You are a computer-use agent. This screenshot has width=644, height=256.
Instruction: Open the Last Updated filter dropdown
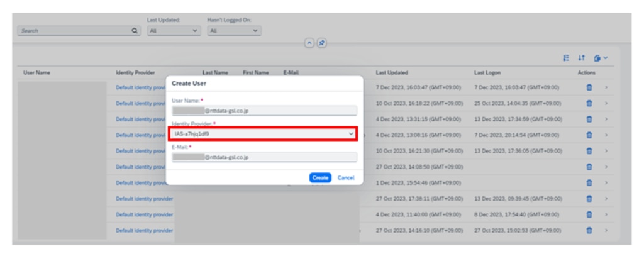point(172,30)
